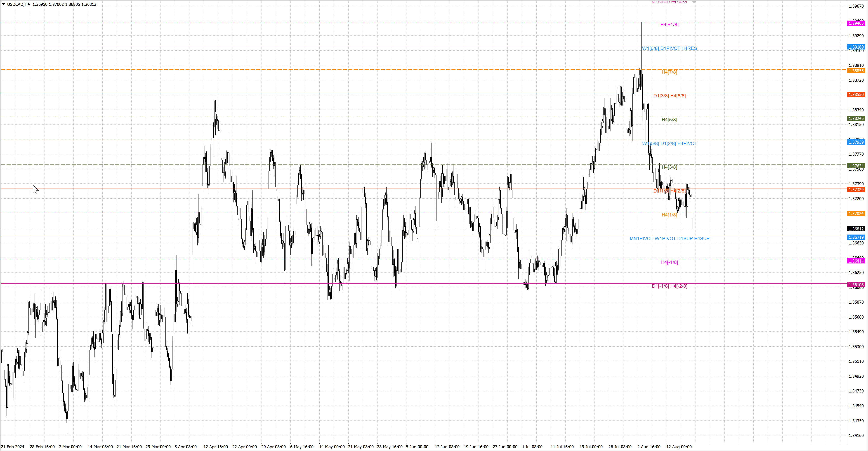Click the H4[7/8] level label
The height and width of the screenshot is (451, 868).
[669, 72]
